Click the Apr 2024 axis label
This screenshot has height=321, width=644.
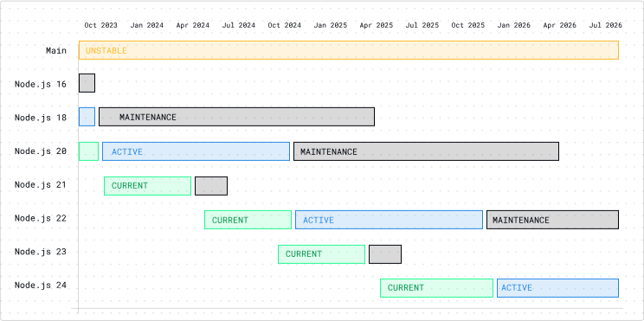[193, 25]
